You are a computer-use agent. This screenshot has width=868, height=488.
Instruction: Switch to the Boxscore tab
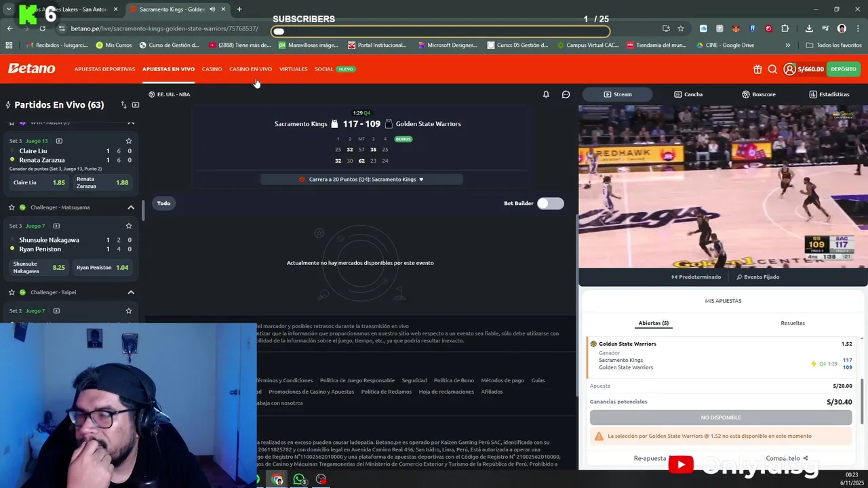759,94
